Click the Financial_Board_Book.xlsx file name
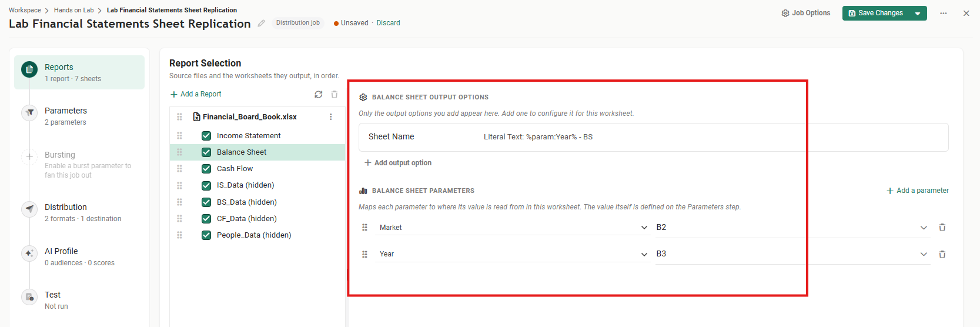The width and height of the screenshot is (980, 327). pyautogui.click(x=250, y=117)
